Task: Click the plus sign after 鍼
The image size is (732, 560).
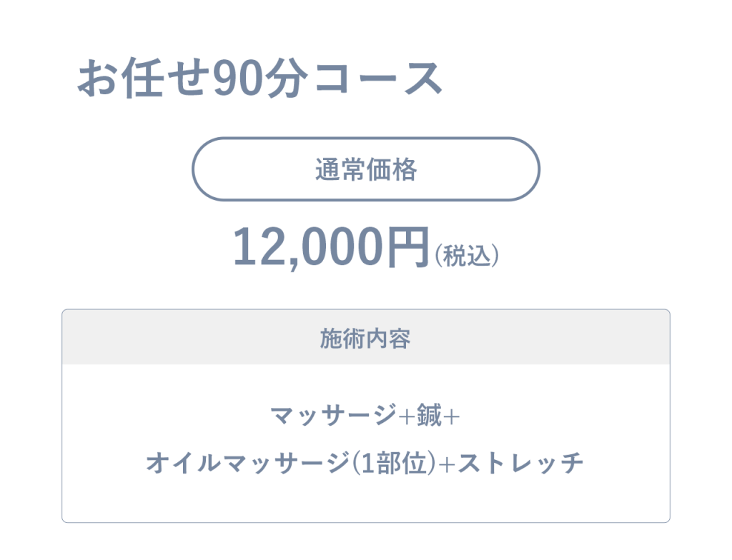Action: (x=452, y=416)
